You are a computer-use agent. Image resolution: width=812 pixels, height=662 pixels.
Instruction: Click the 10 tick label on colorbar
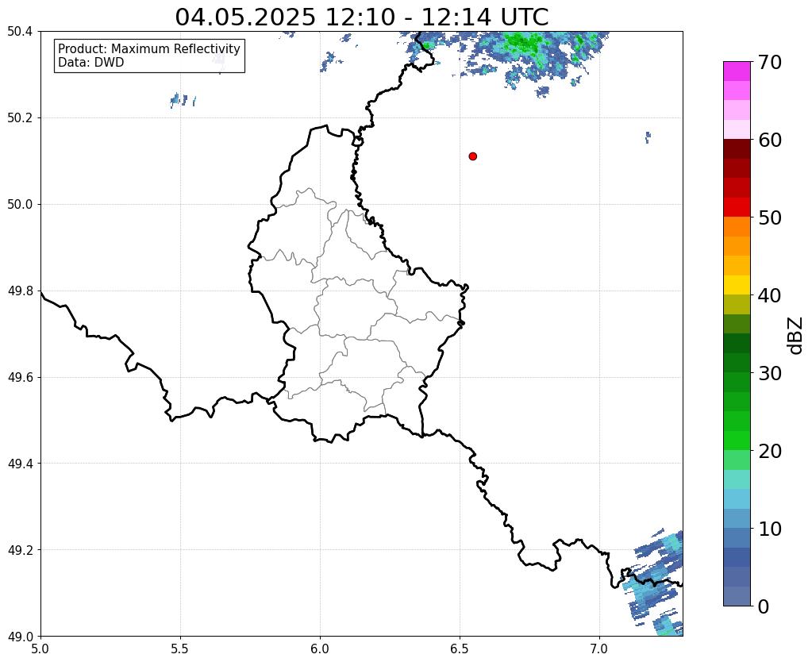(x=770, y=529)
